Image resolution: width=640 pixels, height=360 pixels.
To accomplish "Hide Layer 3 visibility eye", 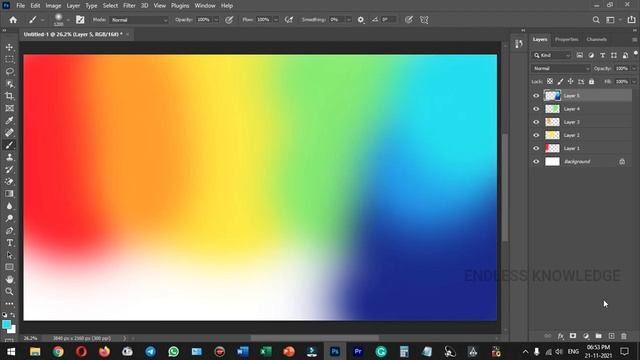I will [536, 122].
